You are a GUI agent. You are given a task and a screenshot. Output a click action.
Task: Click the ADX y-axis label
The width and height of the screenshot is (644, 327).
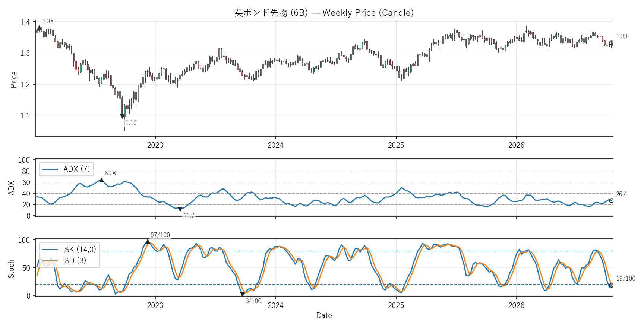click(11, 188)
